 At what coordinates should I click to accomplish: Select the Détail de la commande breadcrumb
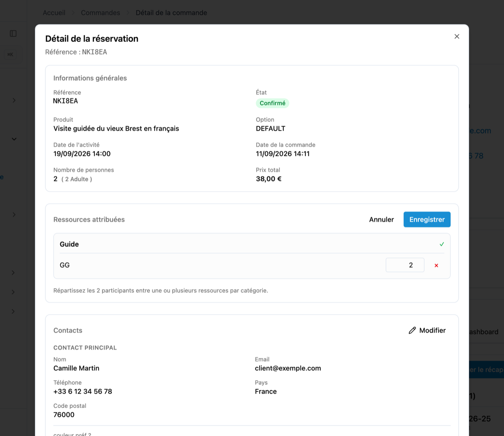point(171,13)
